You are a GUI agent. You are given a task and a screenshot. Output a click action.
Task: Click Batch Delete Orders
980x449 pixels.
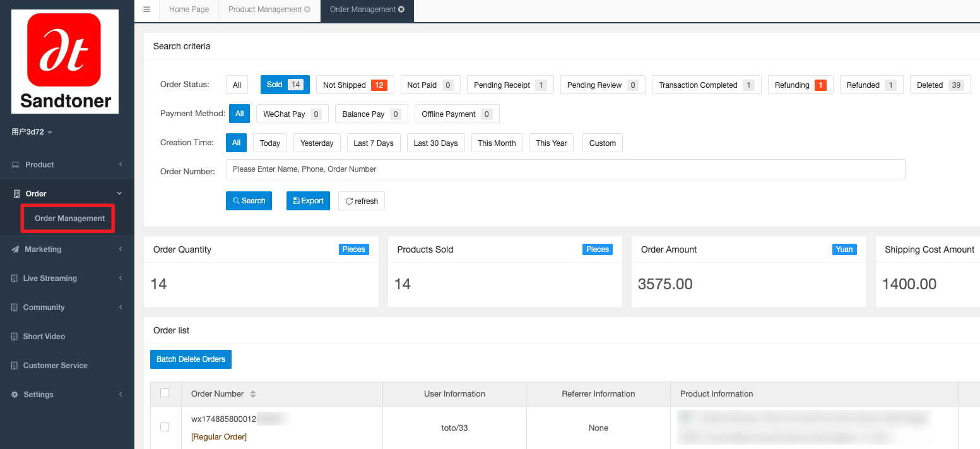(191, 359)
